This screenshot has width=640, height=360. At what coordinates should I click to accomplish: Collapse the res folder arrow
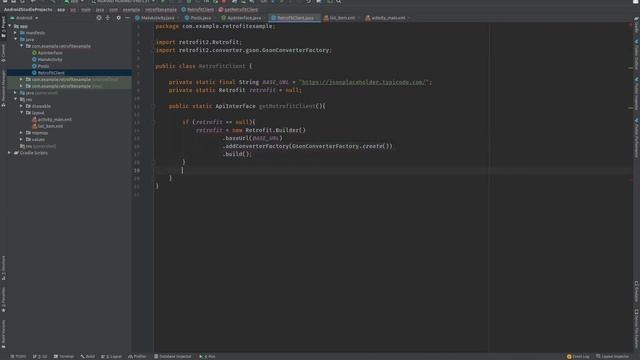coord(16,99)
